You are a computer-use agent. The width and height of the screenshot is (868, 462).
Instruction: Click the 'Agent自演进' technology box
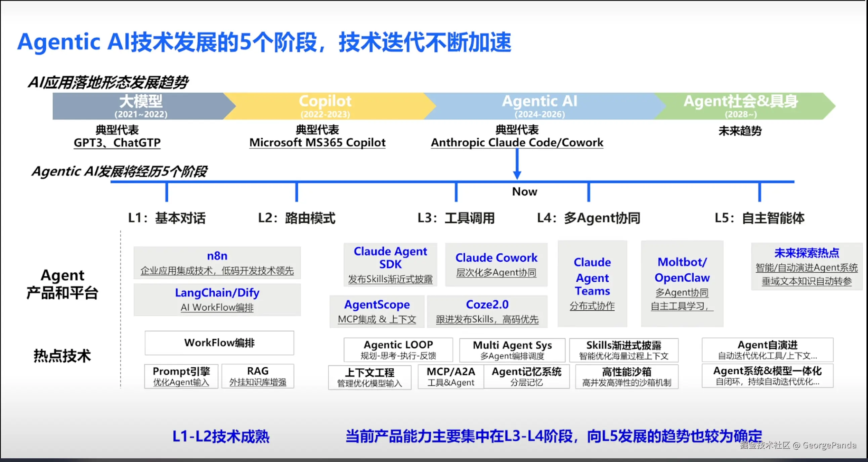(x=768, y=350)
